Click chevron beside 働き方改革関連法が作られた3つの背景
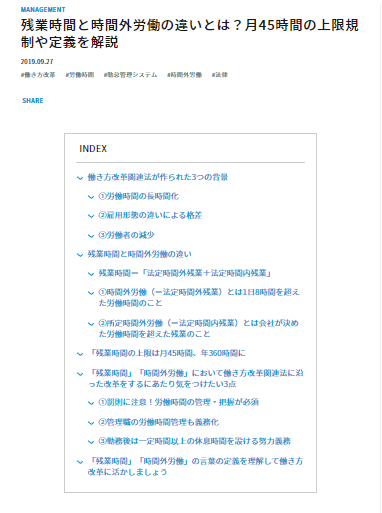Viewport: 382px width, 513px height. coord(80,178)
